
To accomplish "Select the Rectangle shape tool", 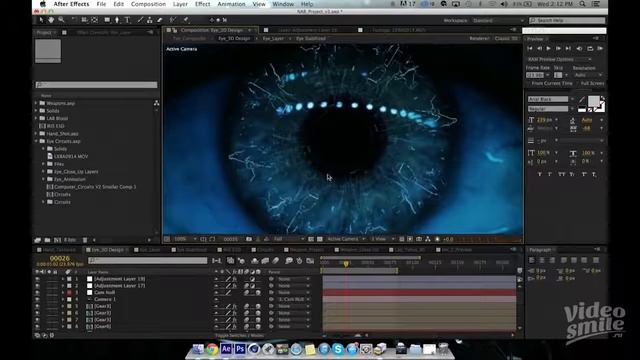I will 107,20.
